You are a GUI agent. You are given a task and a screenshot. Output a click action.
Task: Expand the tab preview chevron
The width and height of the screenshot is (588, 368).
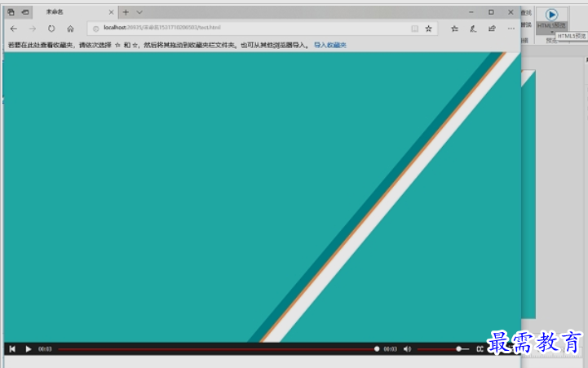[x=139, y=12]
